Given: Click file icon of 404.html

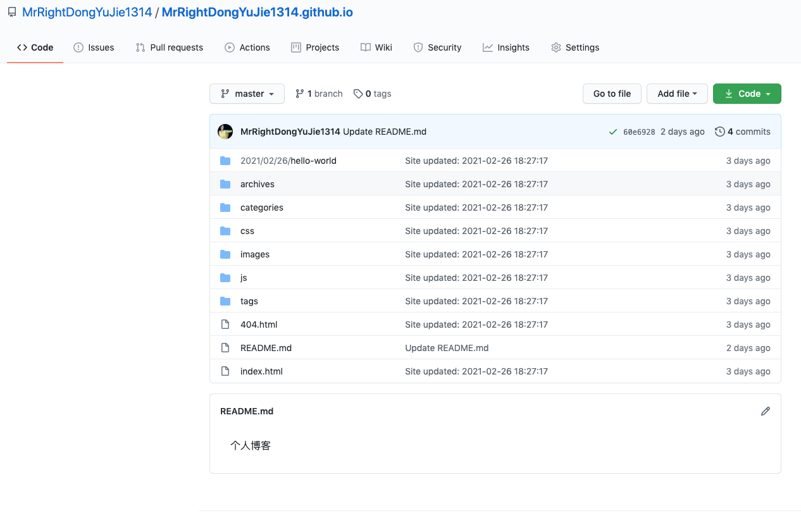Looking at the screenshot, I should click(225, 325).
